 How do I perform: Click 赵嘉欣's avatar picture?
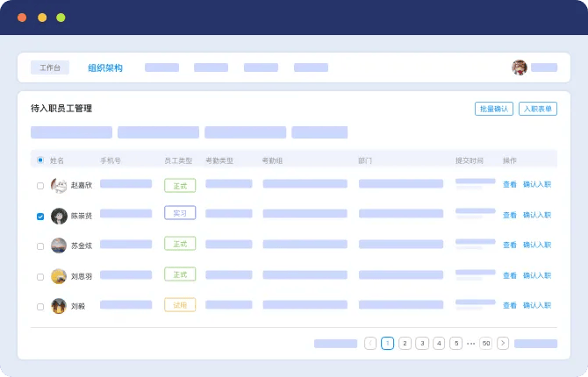pos(59,185)
